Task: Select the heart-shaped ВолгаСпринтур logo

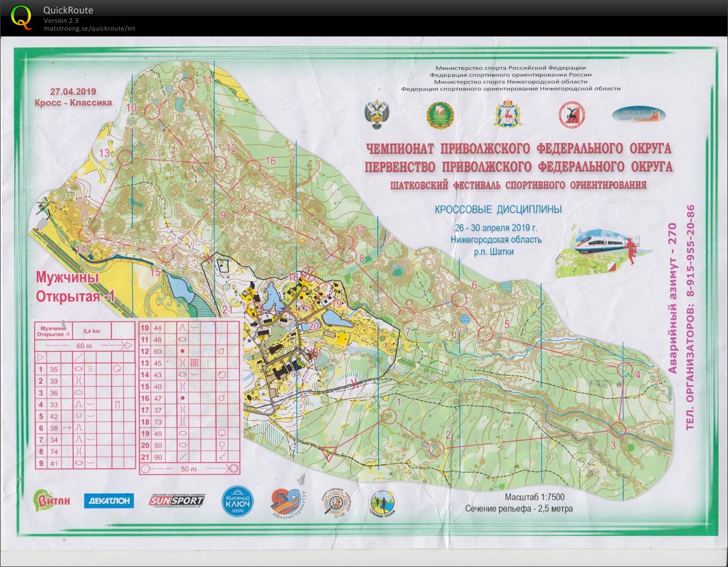Action: coord(287,503)
